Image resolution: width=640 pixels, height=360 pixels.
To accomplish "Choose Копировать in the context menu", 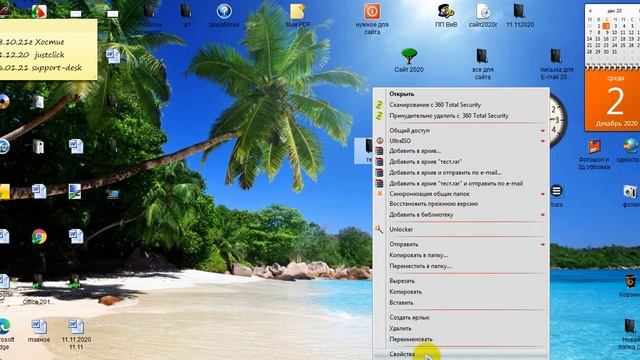I will pos(405,292).
